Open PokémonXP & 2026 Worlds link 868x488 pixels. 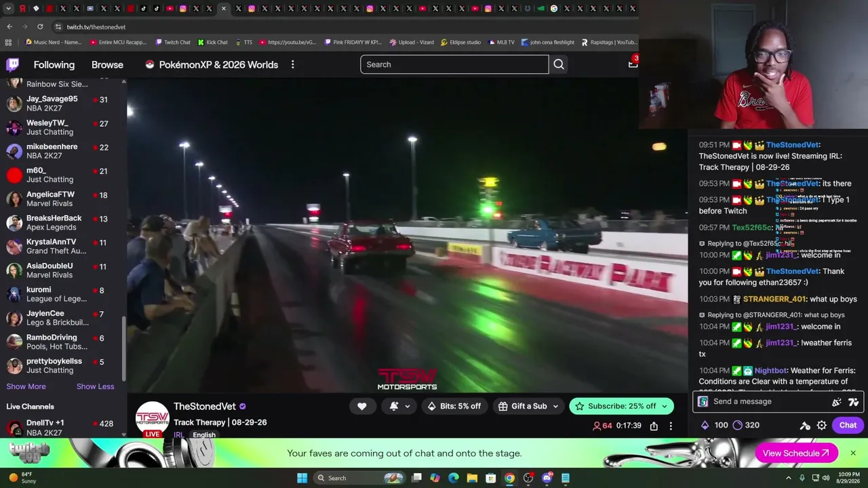click(212, 64)
